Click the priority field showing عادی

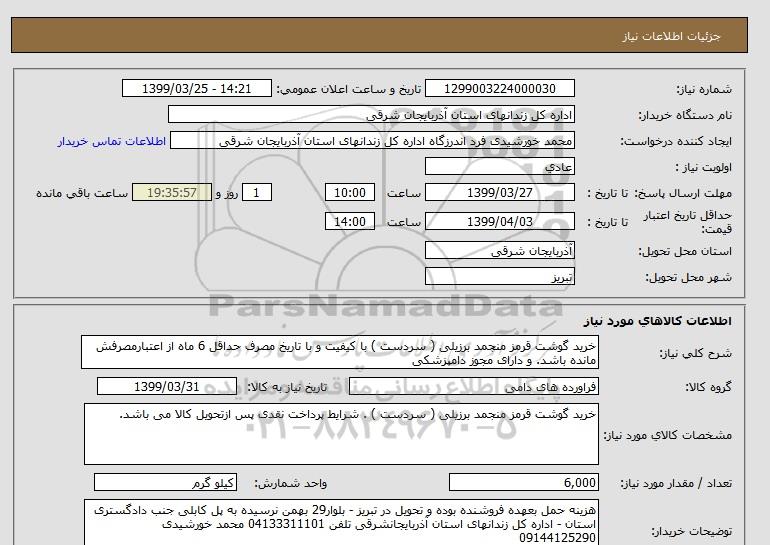tap(499, 166)
